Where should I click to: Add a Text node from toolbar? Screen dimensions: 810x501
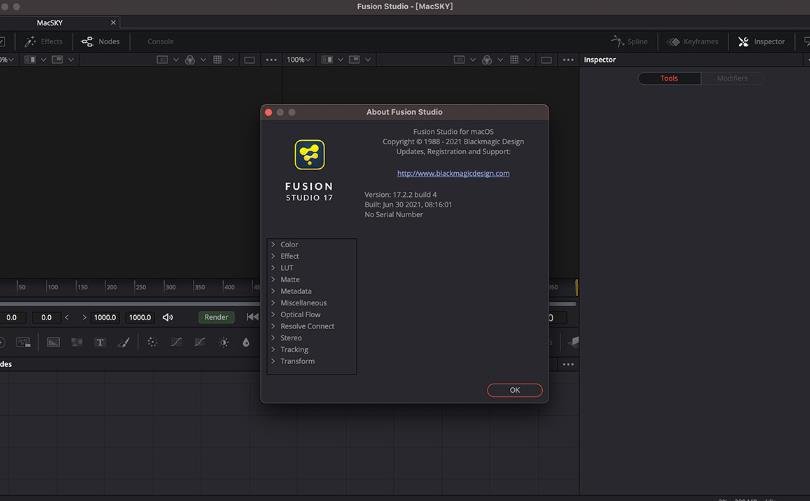(x=100, y=342)
